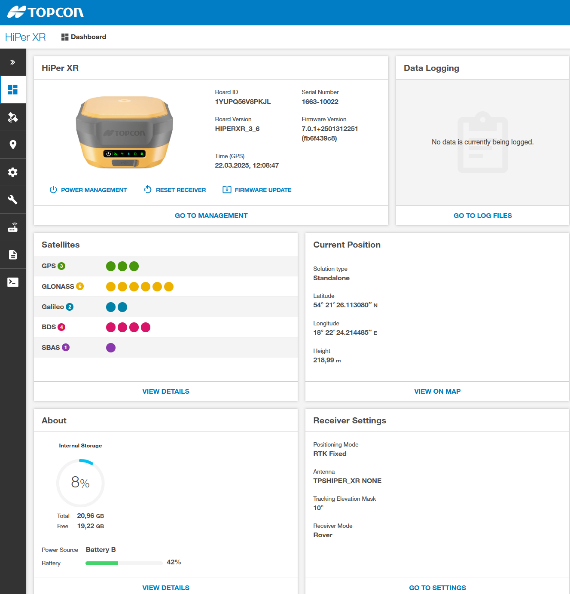
Task: Click the SBAS satellite count badge
Action: (x=66, y=347)
